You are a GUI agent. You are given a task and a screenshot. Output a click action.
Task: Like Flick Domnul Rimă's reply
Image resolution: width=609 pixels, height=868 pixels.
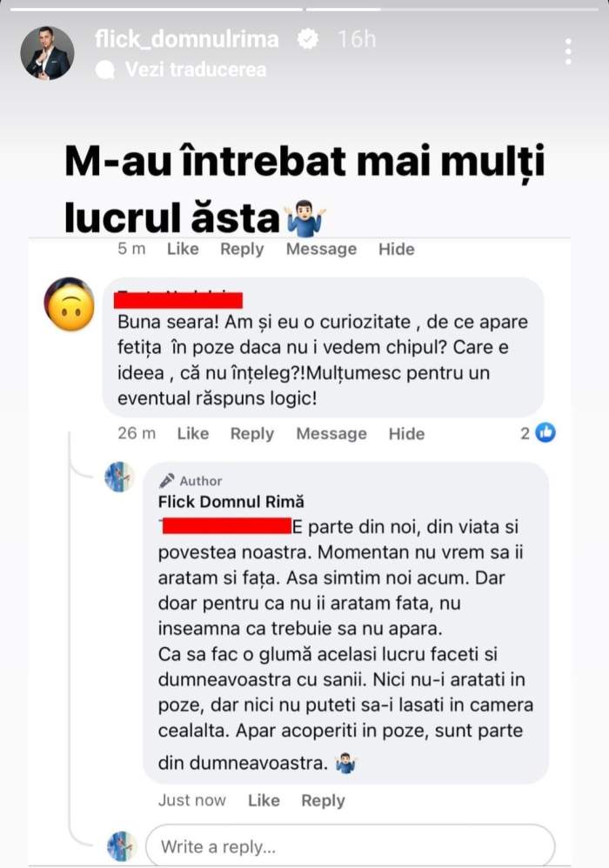point(264,800)
